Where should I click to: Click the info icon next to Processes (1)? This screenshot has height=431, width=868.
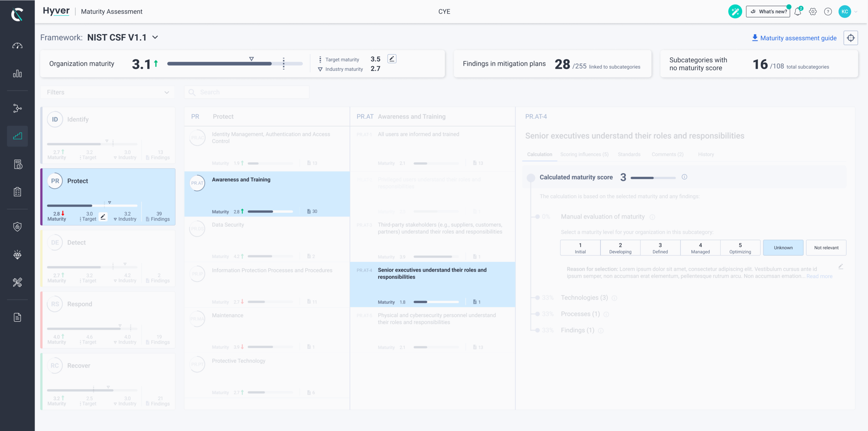tap(606, 314)
